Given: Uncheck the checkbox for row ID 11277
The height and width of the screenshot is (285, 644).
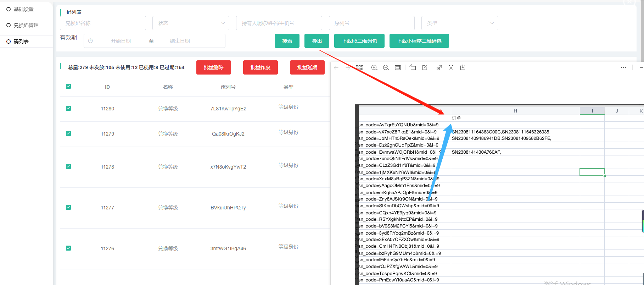Looking at the screenshot, I should coord(68,207).
